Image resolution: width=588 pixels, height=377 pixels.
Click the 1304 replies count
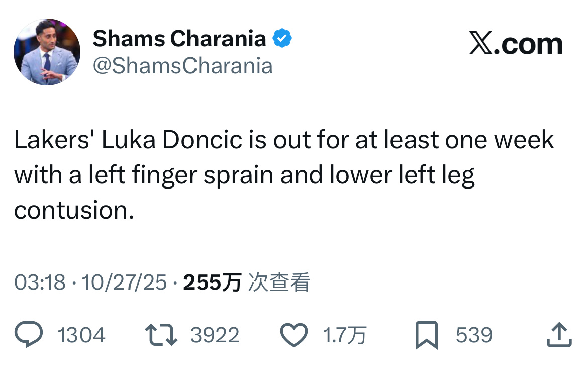[x=81, y=334]
